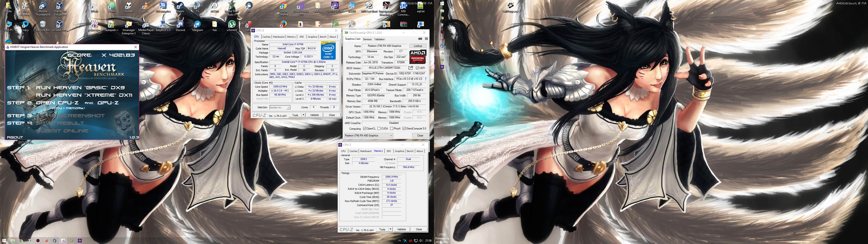Open the foobar desktop icon
Screen dimensions: 868x244
(x=128, y=7)
